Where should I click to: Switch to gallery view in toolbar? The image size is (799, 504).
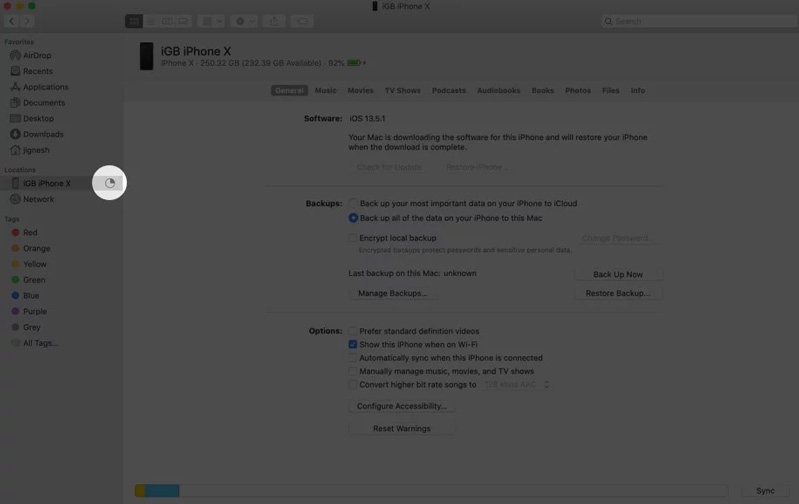(x=183, y=21)
